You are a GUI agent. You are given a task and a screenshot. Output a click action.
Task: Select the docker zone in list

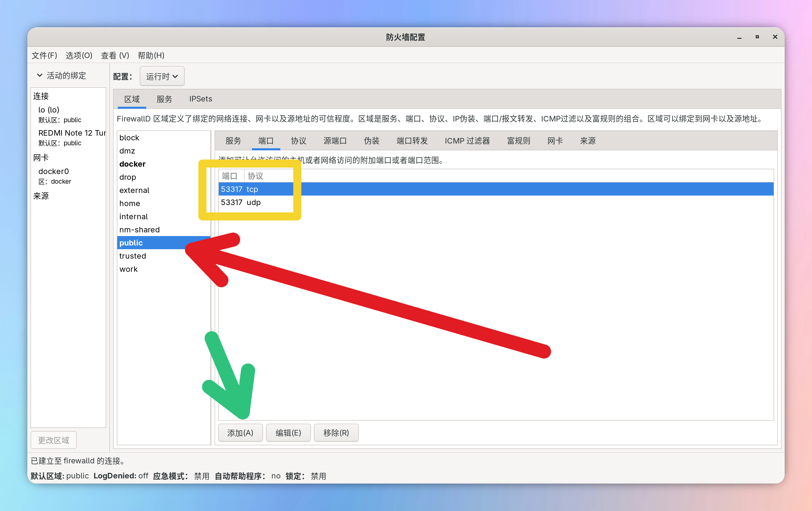pos(132,164)
